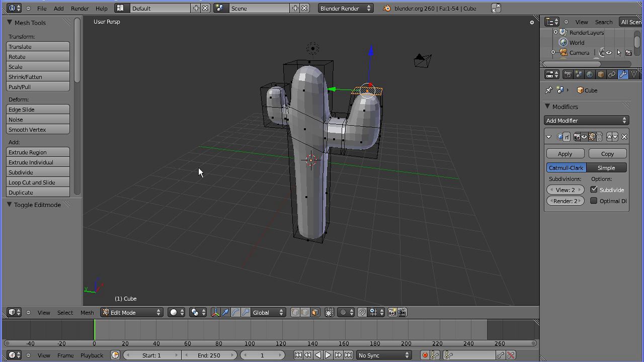Toggle modifier edit mode display icon
The width and height of the screenshot is (644, 362).
pos(592,137)
